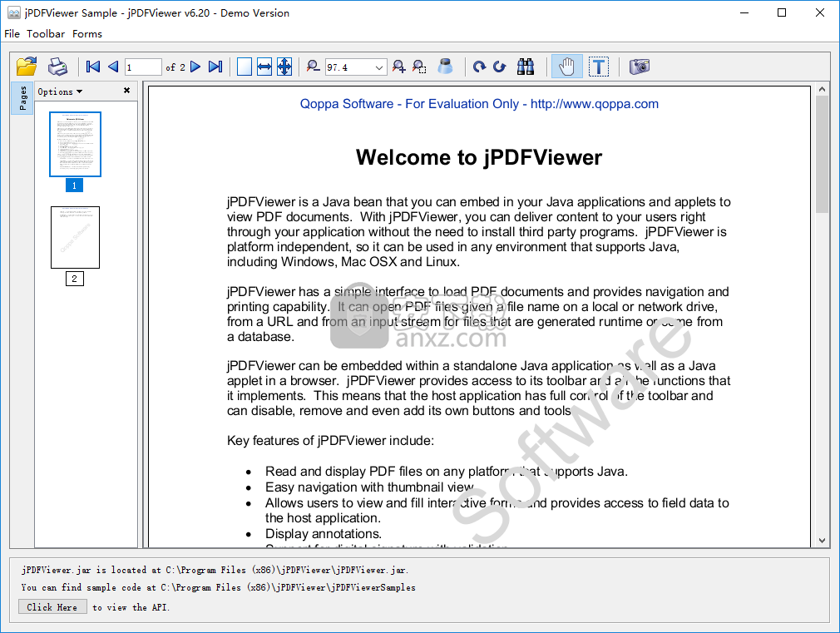
Task: Click "Display annotations." bullet text
Action: click(x=324, y=534)
